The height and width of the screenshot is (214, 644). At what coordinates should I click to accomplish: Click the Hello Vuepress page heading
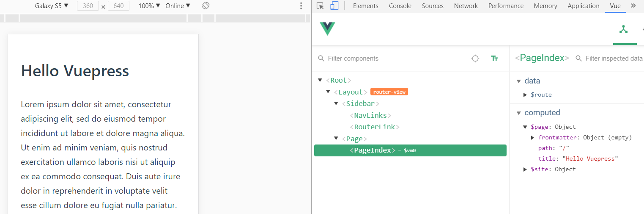point(75,70)
